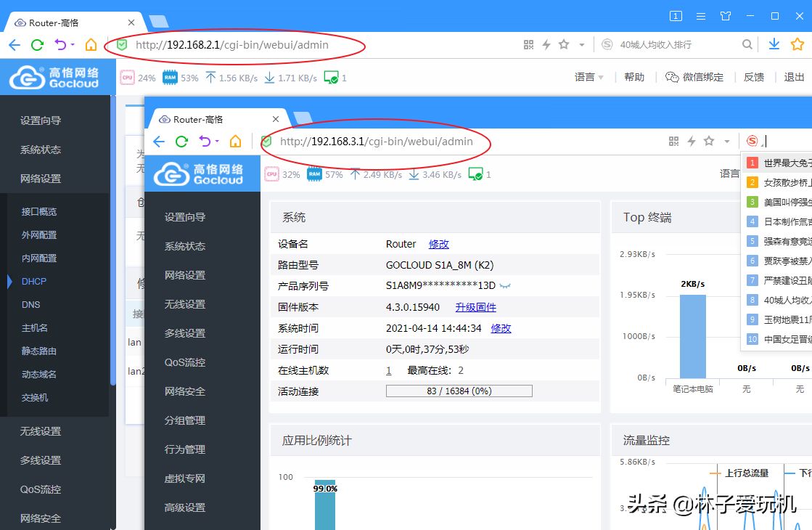Open QoS流控 in the front window sidebar
The height and width of the screenshot is (530, 812).
(185, 362)
